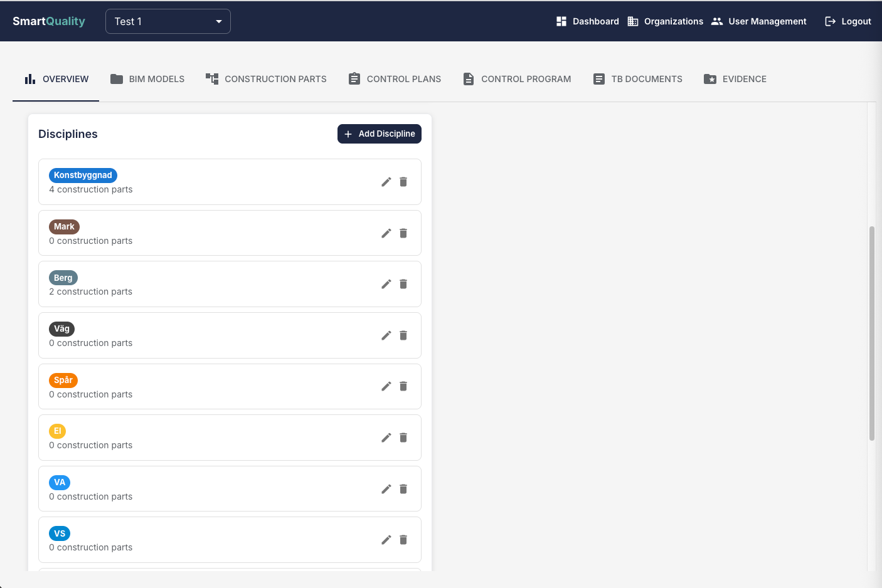Image resolution: width=882 pixels, height=588 pixels.
Task: Switch to the BIM Models tab
Action: click(147, 79)
